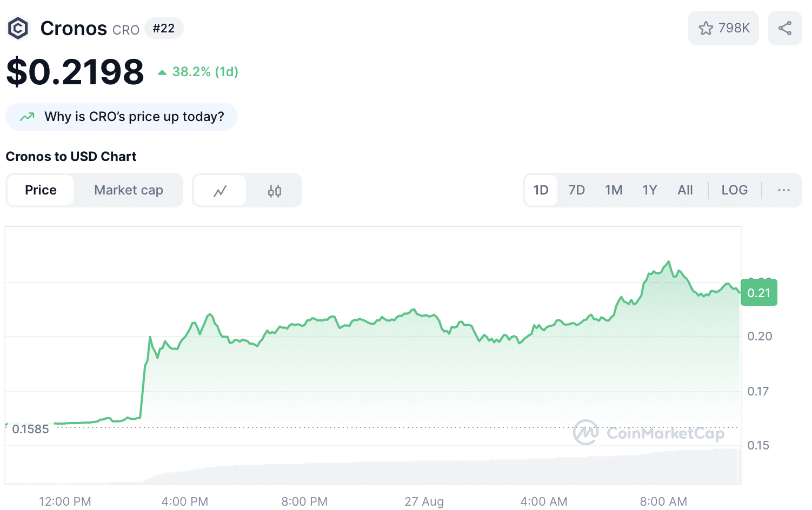Click the $0.2198 price heading

coord(75,71)
